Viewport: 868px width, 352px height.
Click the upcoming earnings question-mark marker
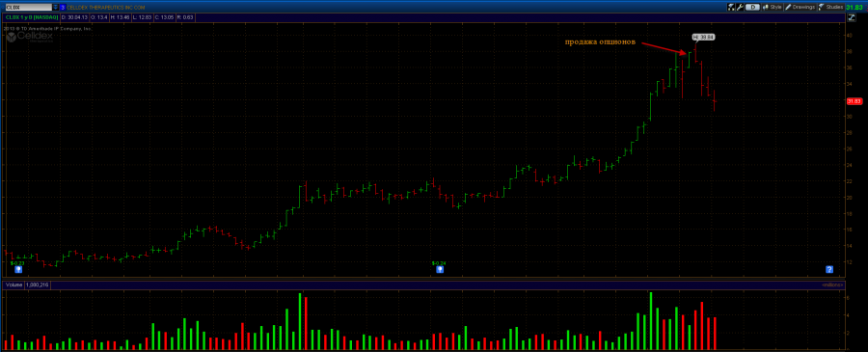coord(829,269)
